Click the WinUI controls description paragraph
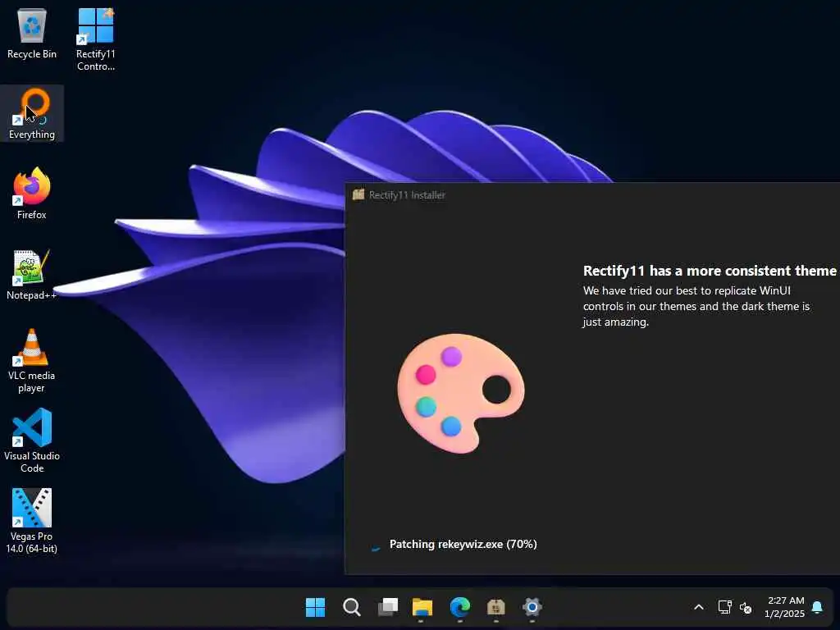Screen dimensions: 840x630 coord(696,307)
